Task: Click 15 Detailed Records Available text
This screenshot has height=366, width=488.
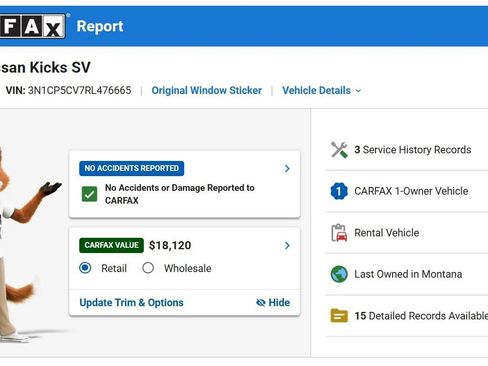Action: pos(421,316)
